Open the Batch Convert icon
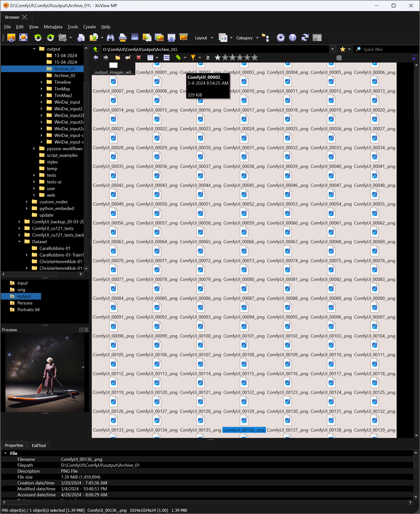 (x=147, y=38)
